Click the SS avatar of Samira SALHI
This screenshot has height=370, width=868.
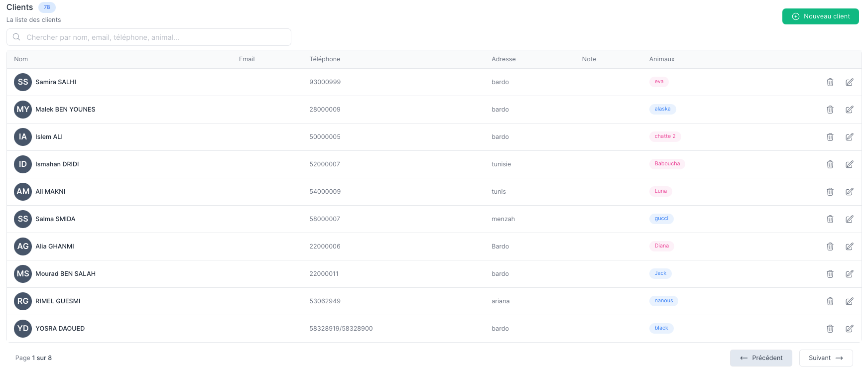point(23,82)
